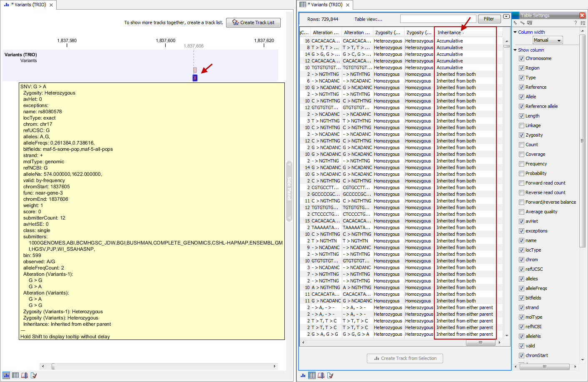Switch right view to track graph icon
This screenshot has height=382, width=588.
[303, 375]
